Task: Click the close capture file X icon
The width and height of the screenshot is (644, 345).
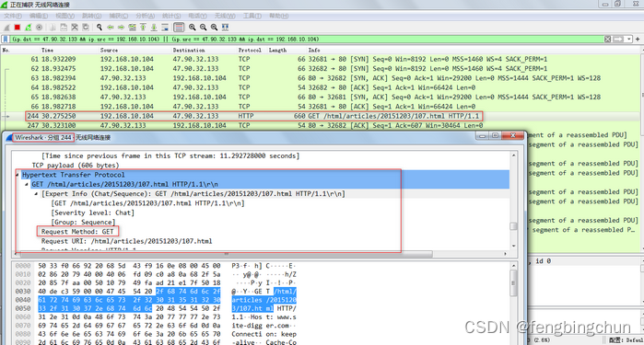Action: [x=75, y=28]
